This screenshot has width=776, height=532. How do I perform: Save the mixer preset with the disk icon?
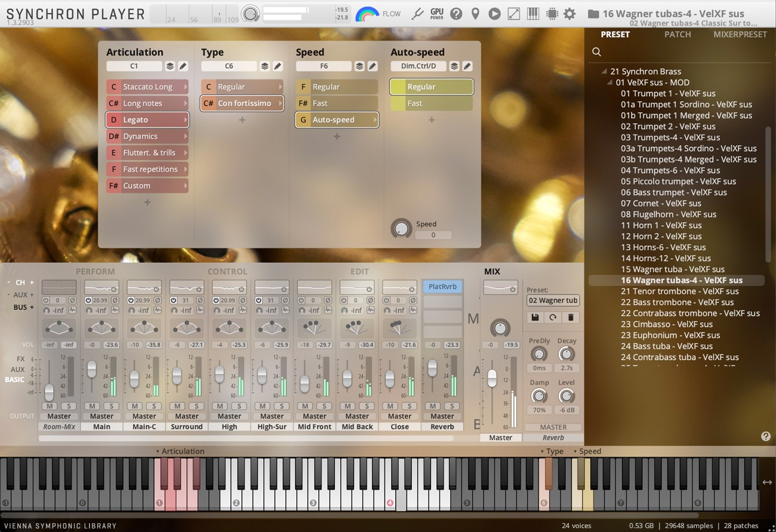(x=534, y=317)
